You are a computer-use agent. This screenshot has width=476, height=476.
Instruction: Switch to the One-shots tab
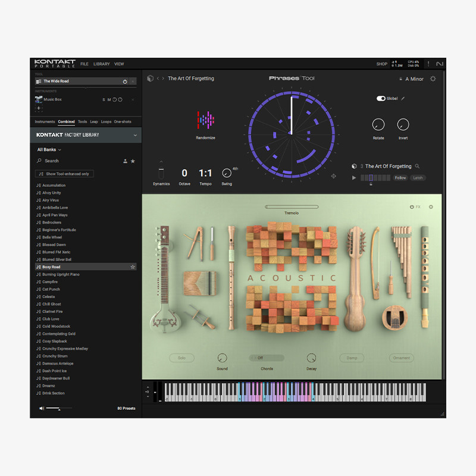click(x=123, y=122)
